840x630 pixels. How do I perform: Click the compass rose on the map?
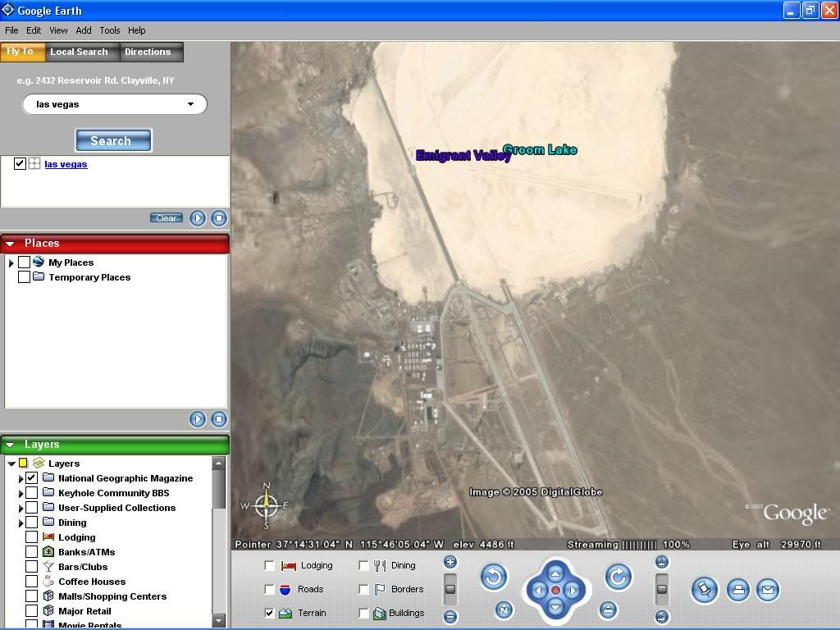pos(267,505)
